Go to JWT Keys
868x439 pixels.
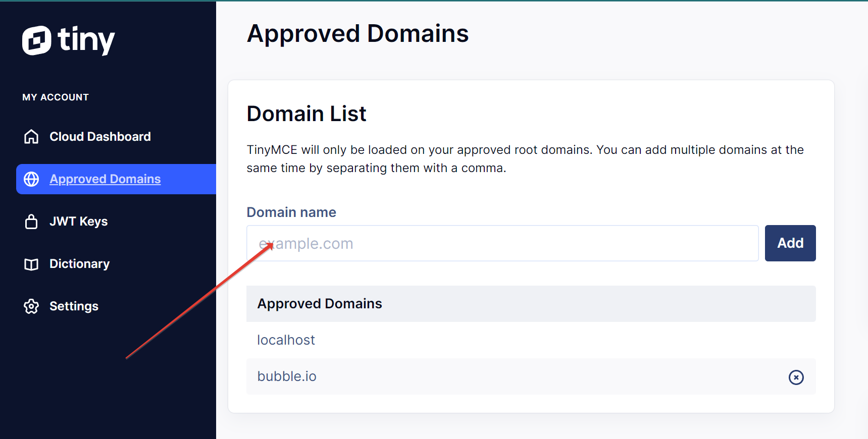78,222
